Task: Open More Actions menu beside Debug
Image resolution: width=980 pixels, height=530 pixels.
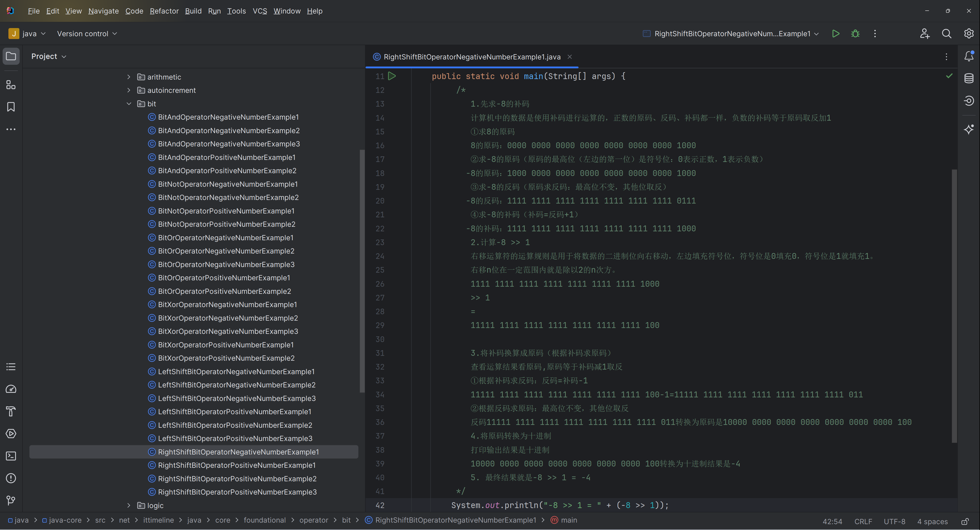Action: pyautogui.click(x=875, y=33)
